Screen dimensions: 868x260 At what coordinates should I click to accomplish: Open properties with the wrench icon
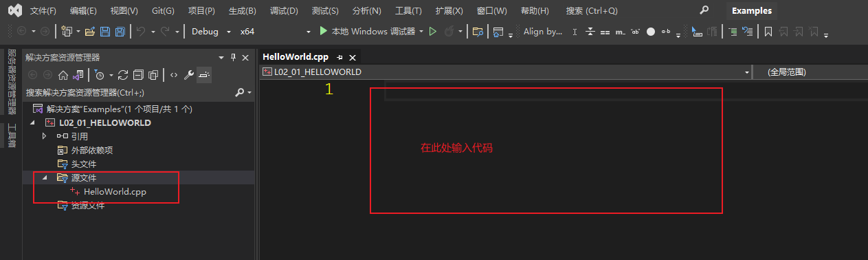pos(189,75)
